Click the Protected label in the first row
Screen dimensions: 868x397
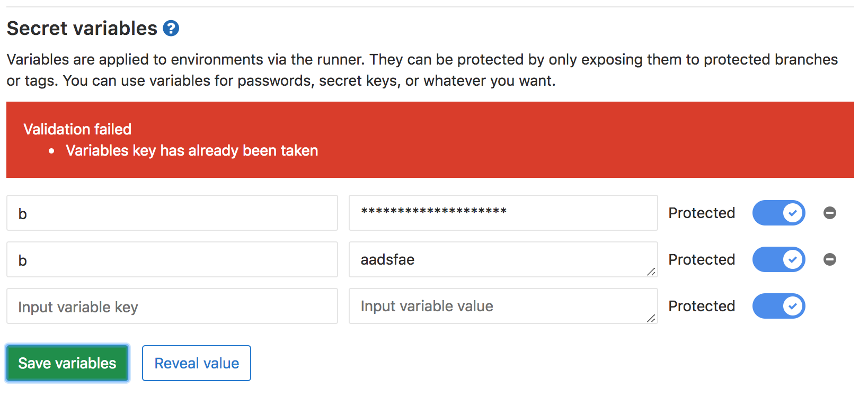(x=702, y=213)
